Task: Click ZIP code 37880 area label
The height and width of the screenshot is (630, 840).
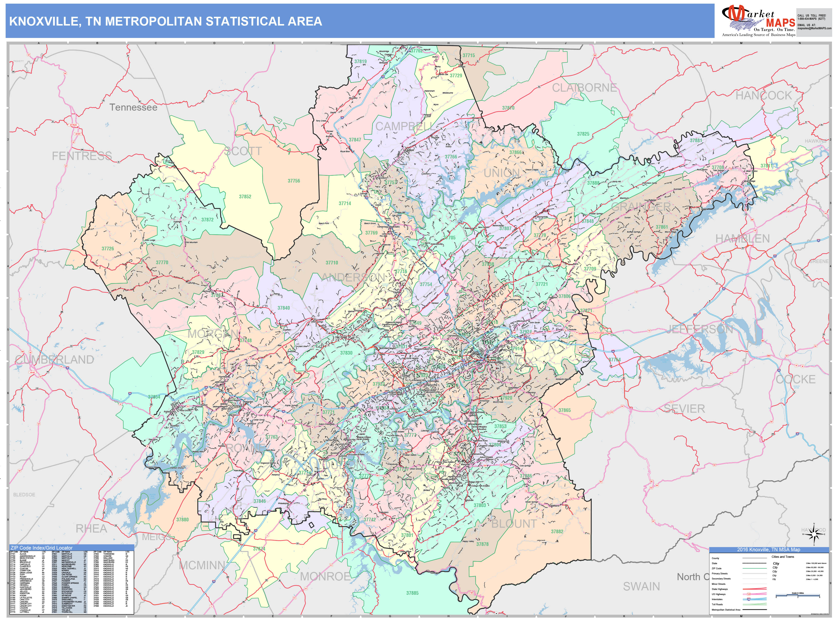Action: click(x=182, y=519)
